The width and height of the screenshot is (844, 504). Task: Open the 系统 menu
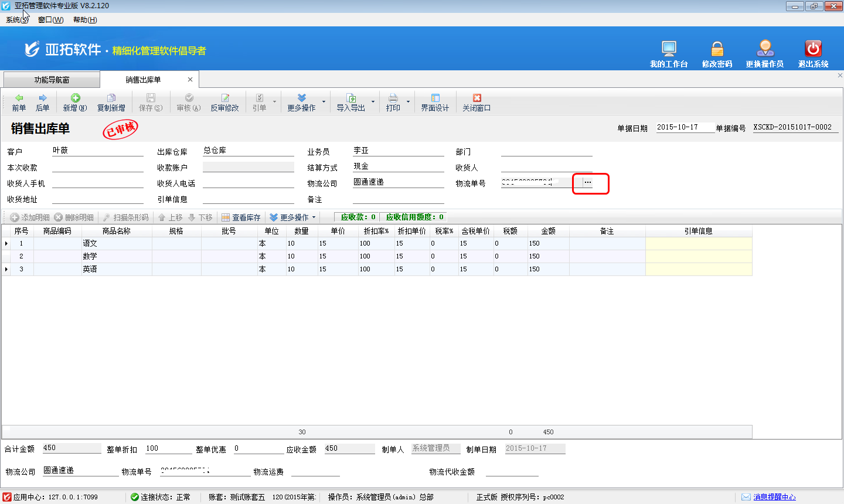pyautogui.click(x=16, y=20)
